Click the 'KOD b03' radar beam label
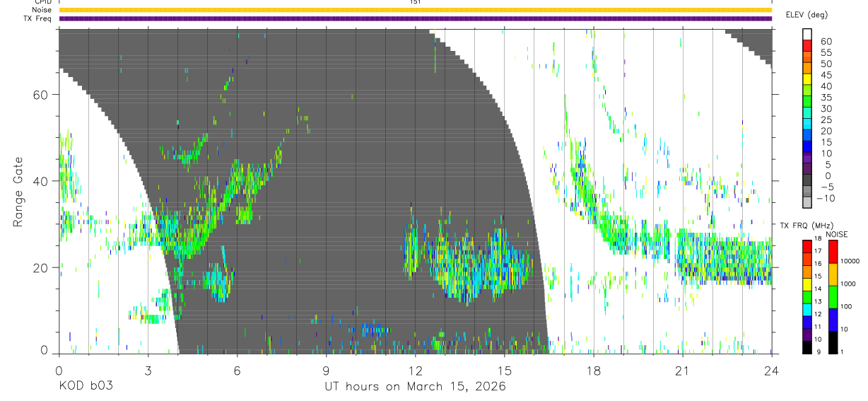This screenshot has height=401, width=868. (86, 386)
